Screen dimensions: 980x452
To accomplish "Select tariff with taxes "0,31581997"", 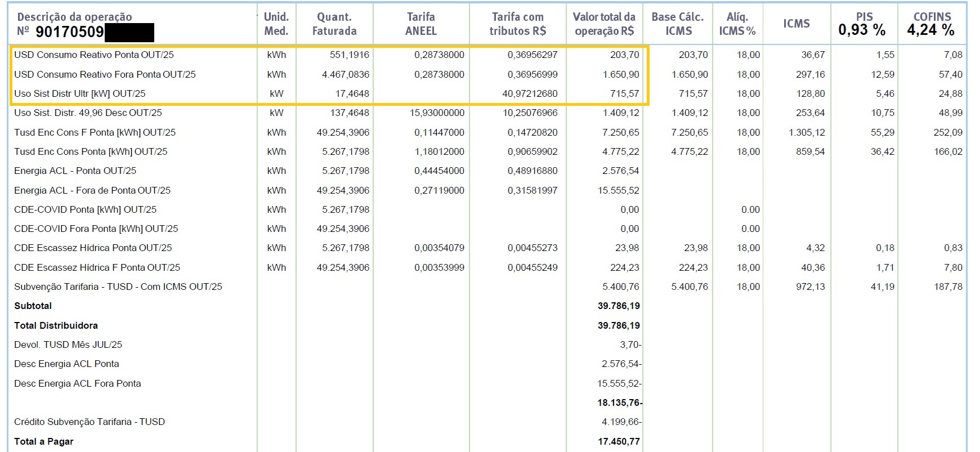I will (x=532, y=190).
